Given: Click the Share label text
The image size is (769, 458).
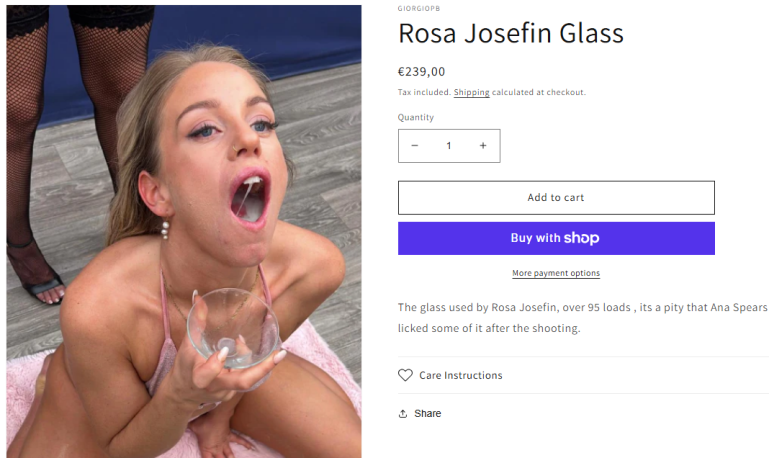Looking at the screenshot, I should tap(428, 414).
